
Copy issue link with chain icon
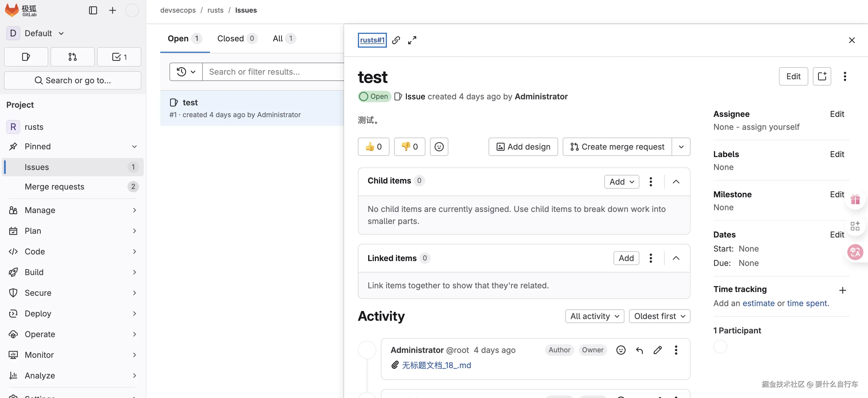[396, 40]
